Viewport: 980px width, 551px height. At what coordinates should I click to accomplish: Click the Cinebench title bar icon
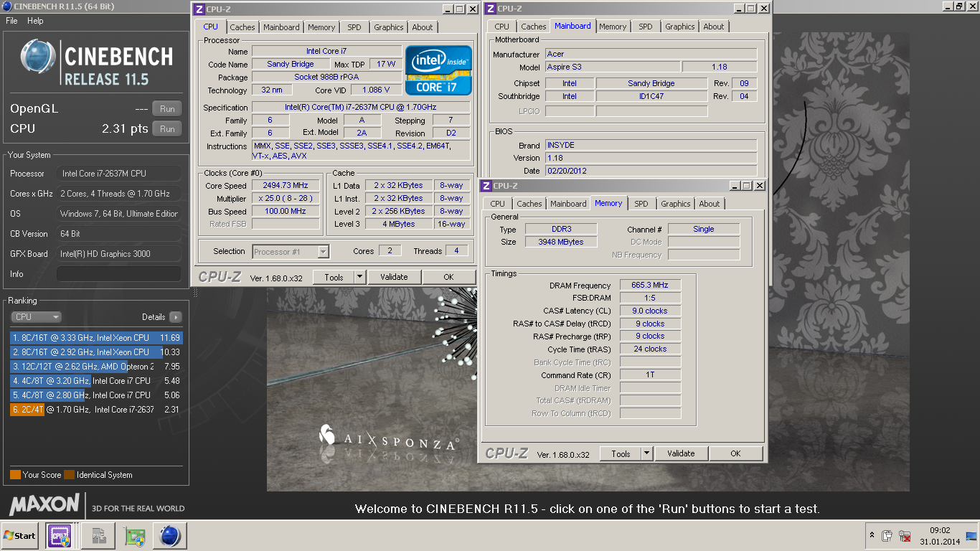tap(6, 6)
